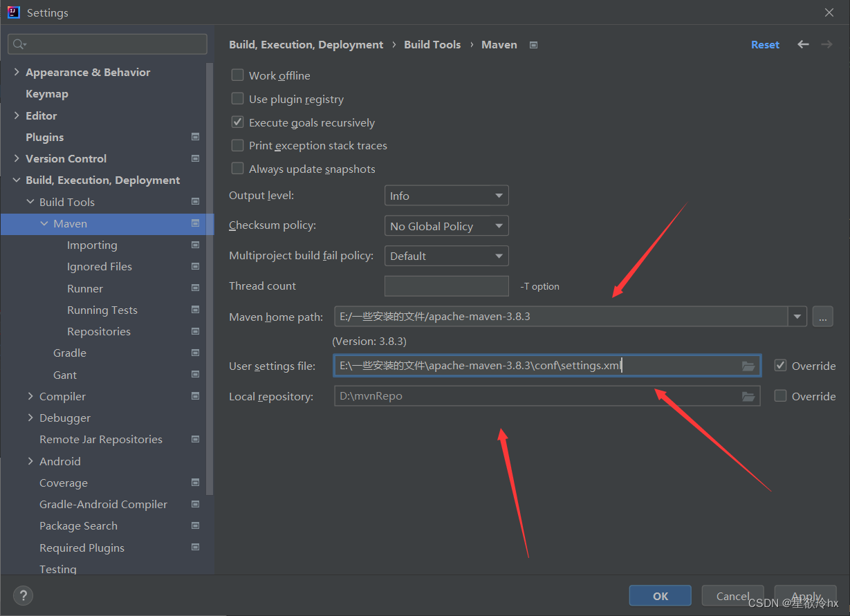Click the project-level icon beside Plugins

click(x=196, y=137)
